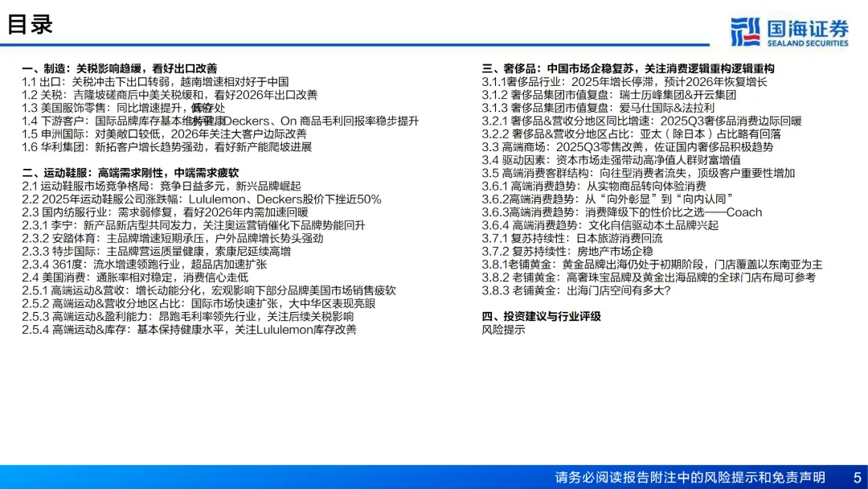The image size is (868, 489).
Task: Open entry 3.1.1 奢侈品行业
Action: pos(624,82)
